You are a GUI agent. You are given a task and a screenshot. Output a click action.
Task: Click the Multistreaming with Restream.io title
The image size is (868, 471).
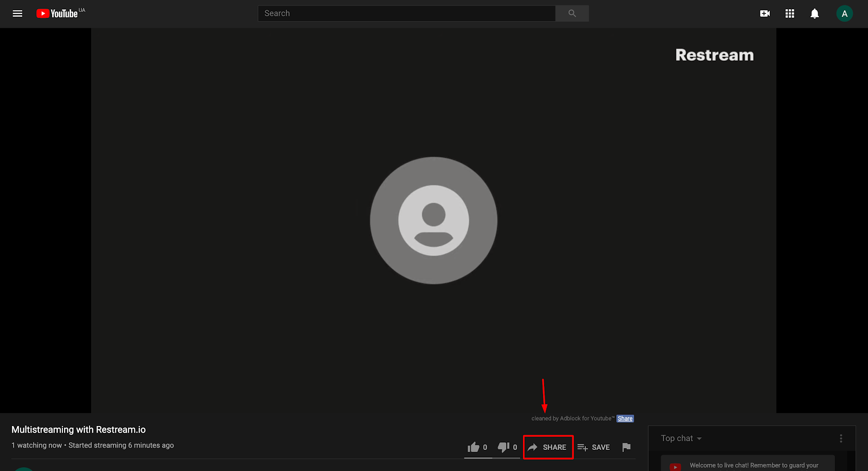pyautogui.click(x=79, y=430)
